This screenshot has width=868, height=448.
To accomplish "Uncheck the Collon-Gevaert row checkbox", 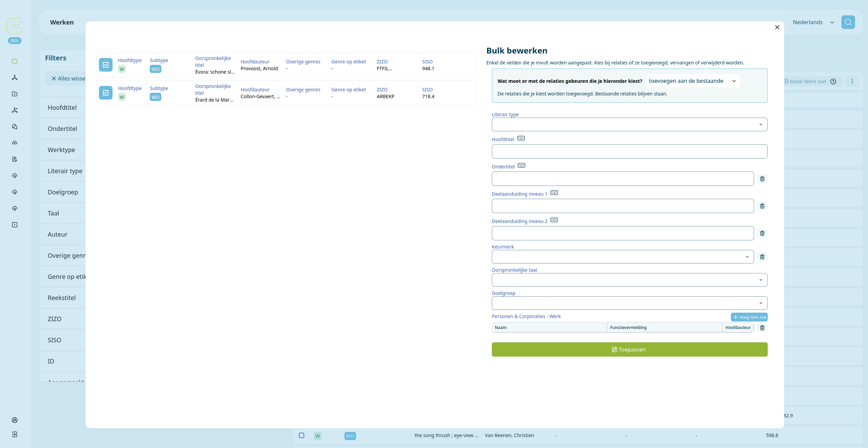I will 106,93.
